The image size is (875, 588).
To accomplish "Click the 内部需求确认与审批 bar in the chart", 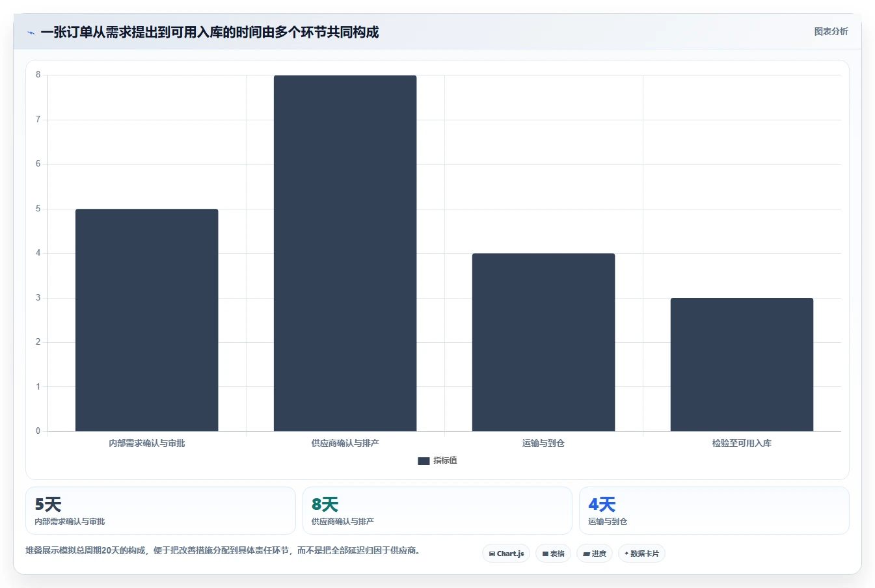I will (x=146, y=320).
